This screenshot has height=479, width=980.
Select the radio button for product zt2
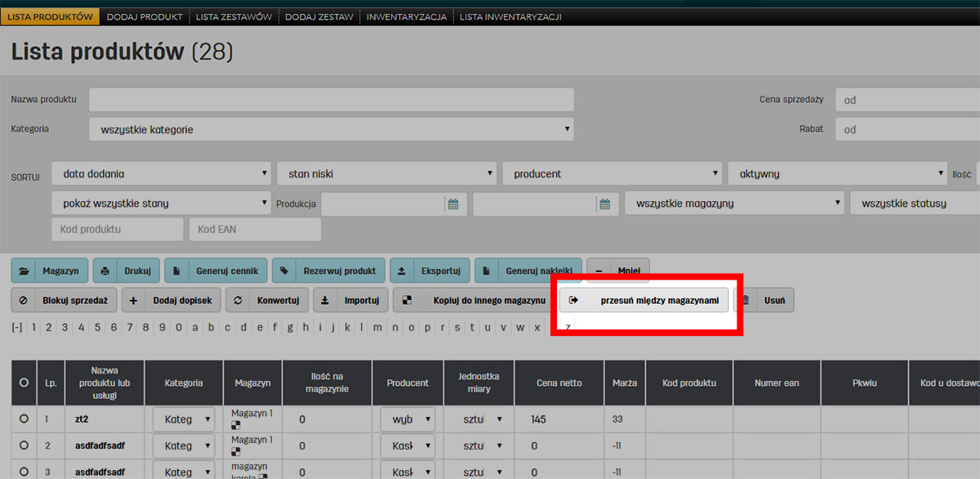24,419
